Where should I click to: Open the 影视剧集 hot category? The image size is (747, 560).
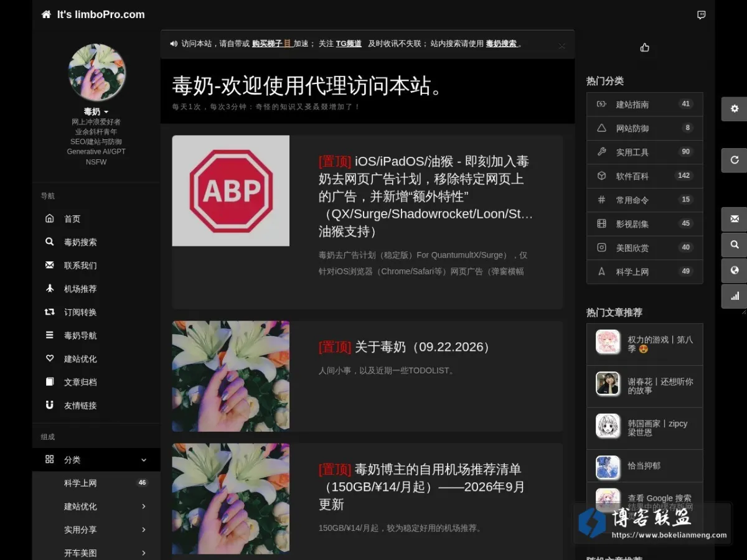click(x=644, y=223)
